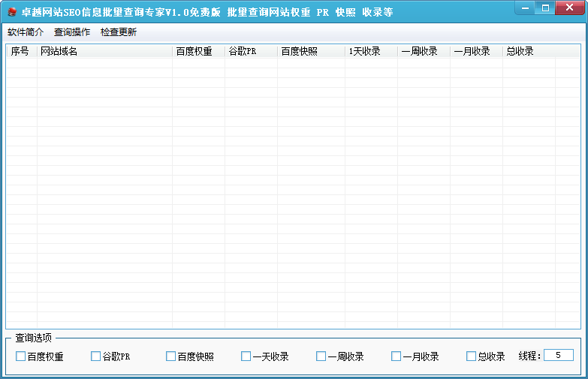Click the 总收录 column header
The width and height of the screenshot is (588, 379).
[529, 51]
